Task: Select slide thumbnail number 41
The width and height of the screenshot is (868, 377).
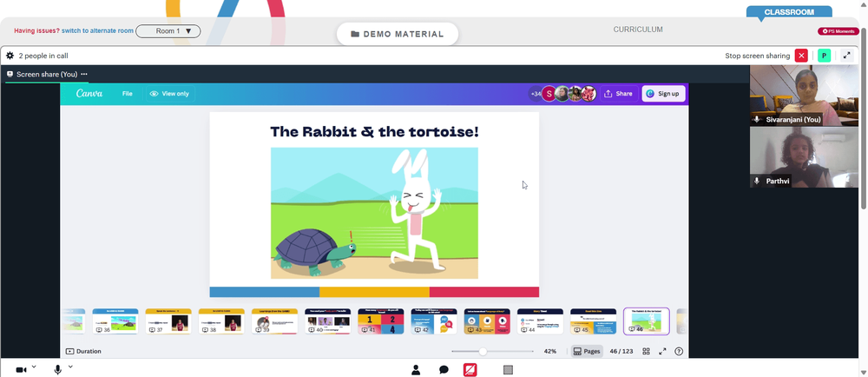Action: coord(381,321)
